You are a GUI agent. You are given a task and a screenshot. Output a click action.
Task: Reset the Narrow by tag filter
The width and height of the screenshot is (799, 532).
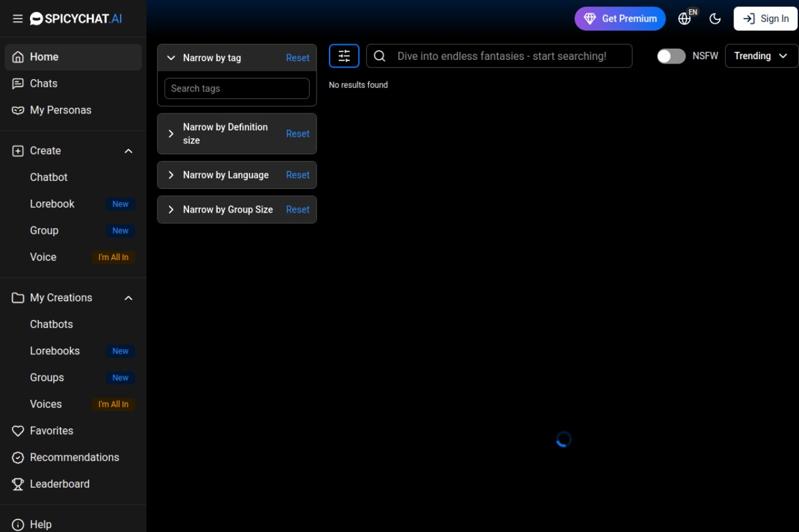(x=298, y=58)
